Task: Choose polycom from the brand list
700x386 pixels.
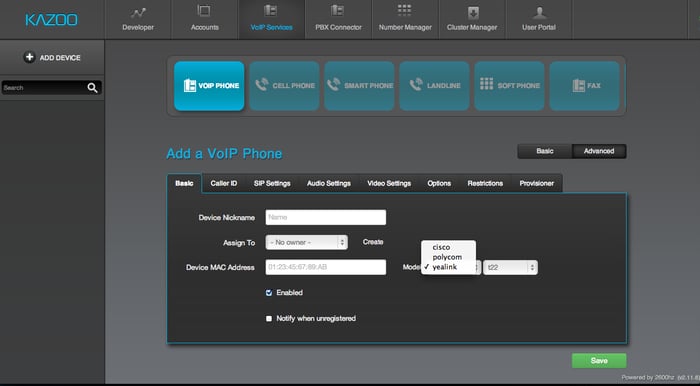Action: point(449,257)
